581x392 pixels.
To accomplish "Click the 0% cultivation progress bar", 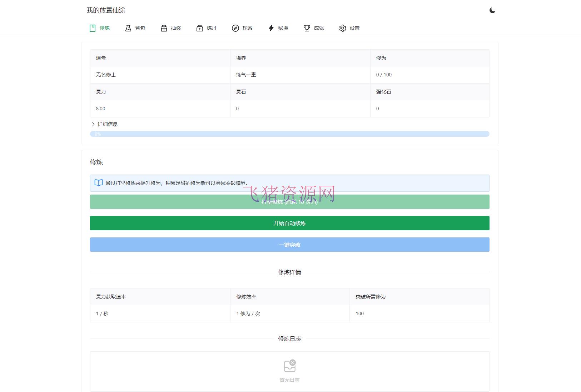I will 289,134.
